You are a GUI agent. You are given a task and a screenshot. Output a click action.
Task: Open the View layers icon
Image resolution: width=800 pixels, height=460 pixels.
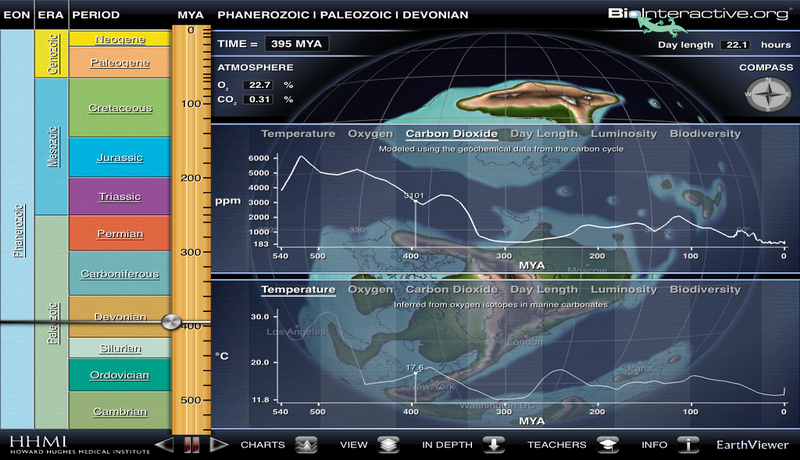click(388, 445)
